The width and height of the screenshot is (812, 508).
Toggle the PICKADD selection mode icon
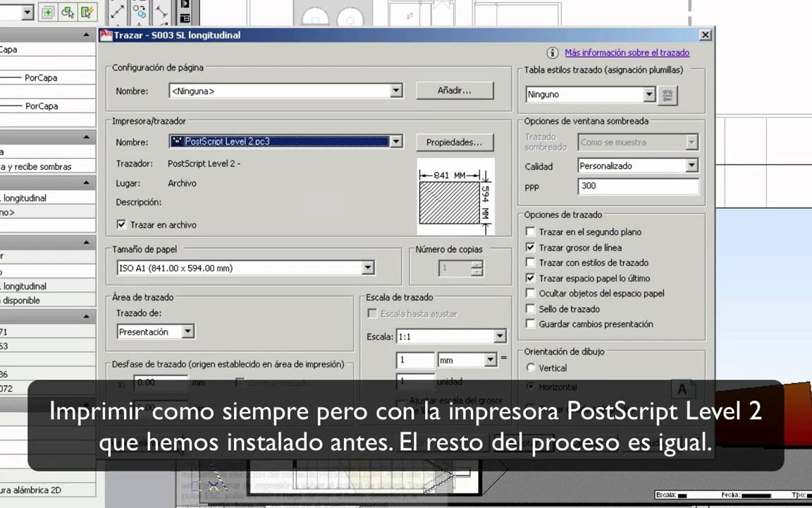coord(48,13)
